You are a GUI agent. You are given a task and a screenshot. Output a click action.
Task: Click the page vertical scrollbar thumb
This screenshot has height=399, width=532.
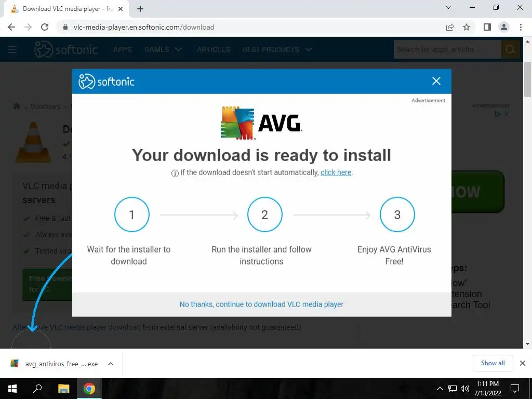[x=527, y=79]
